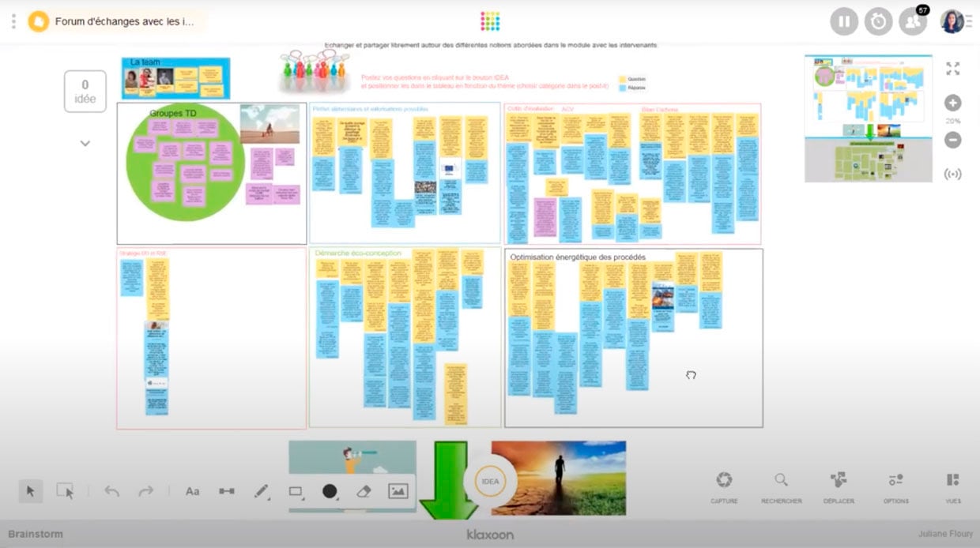
Task: Open the black color picker circle
Action: pyautogui.click(x=330, y=491)
